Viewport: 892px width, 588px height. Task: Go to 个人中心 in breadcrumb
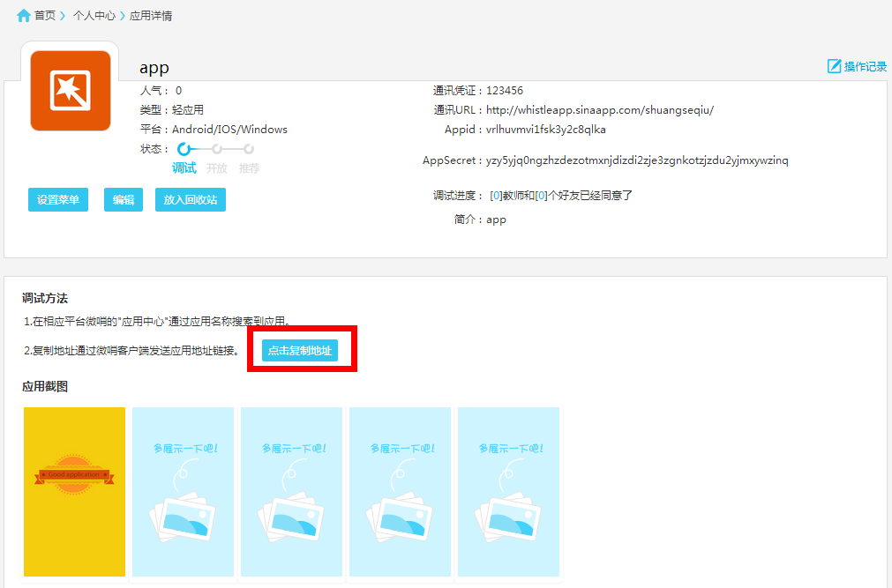[x=94, y=15]
